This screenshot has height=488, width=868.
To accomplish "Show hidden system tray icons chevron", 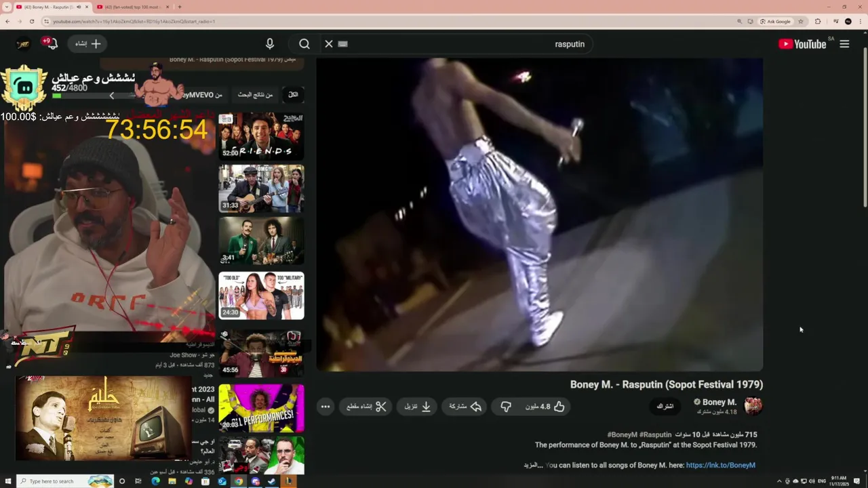I will pos(779,481).
